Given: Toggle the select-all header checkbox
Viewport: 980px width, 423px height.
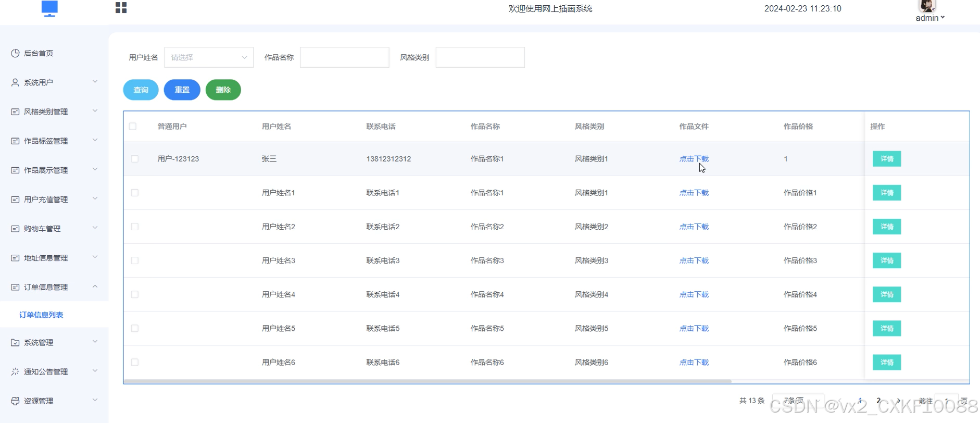Looking at the screenshot, I should pyautogui.click(x=133, y=126).
